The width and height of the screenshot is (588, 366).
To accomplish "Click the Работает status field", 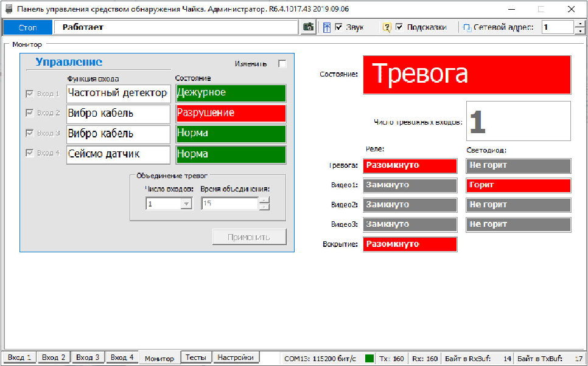I will 177,27.
